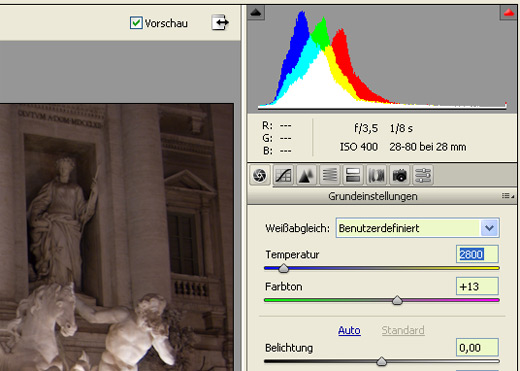520x371 pixels.
Task: Click the Standard link
Action: [x=403, y=330]
